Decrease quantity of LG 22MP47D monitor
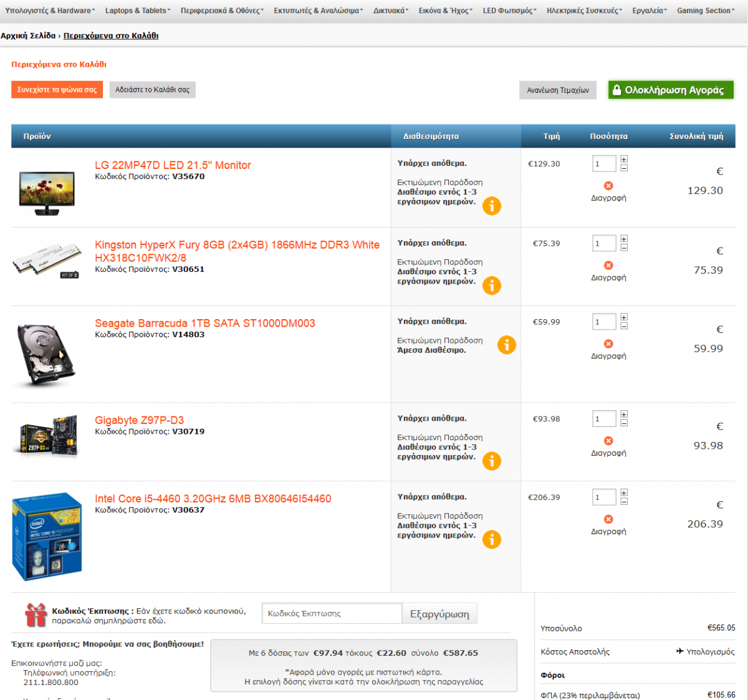This screenshot has width=748, height=700. point(624,168)
